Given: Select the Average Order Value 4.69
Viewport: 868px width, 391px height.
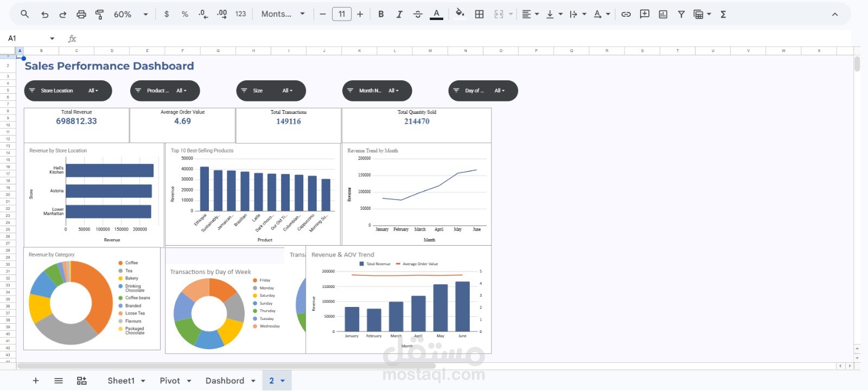Looking at the screenshot, I should click(182, 121).
